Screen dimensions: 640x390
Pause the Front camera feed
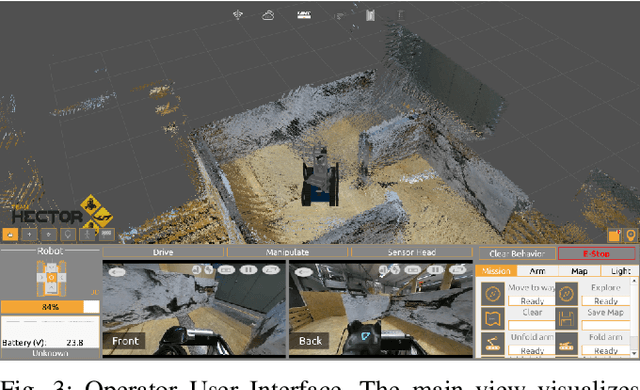(249, 270)
